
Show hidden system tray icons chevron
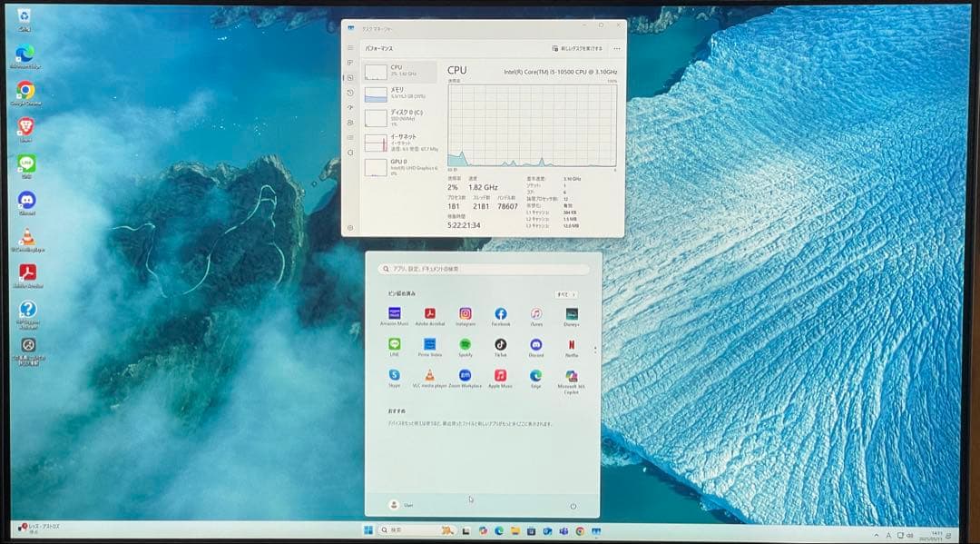coord(876,535)
